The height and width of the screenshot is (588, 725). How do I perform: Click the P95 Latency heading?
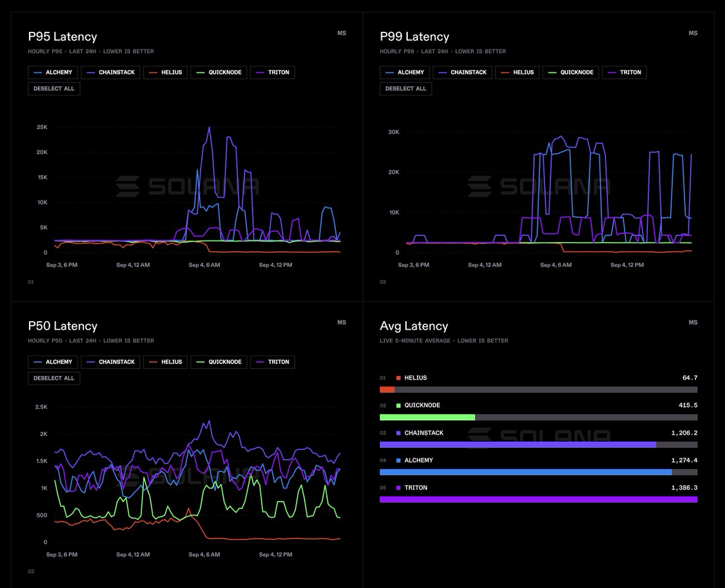coord(62,37)
